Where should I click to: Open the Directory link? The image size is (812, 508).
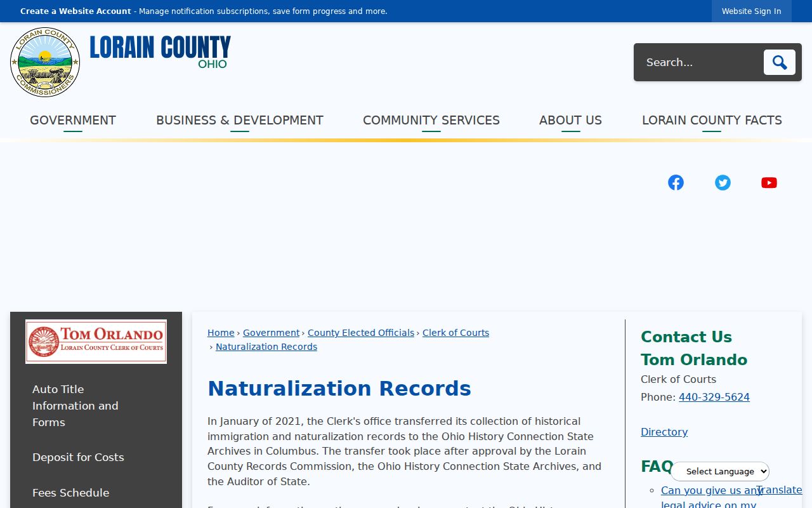click(x=664, y=432)
